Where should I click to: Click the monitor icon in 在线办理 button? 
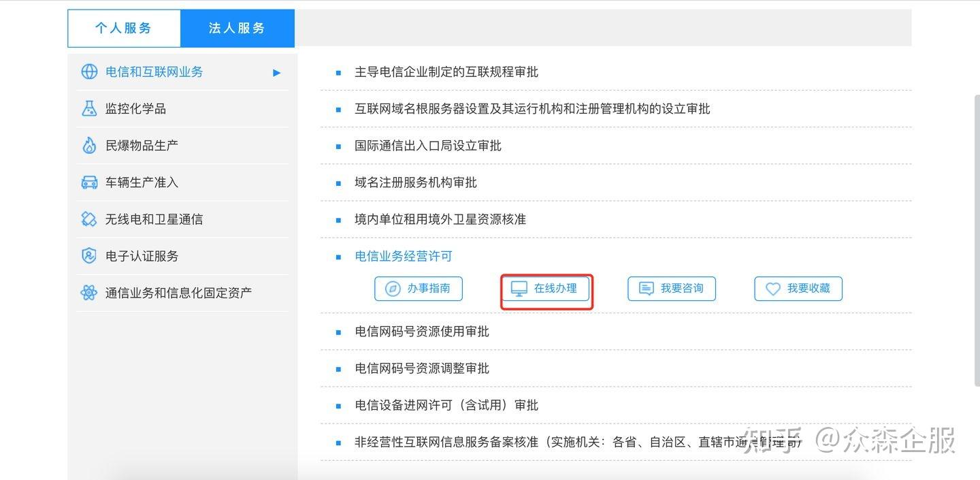point(519,288)
